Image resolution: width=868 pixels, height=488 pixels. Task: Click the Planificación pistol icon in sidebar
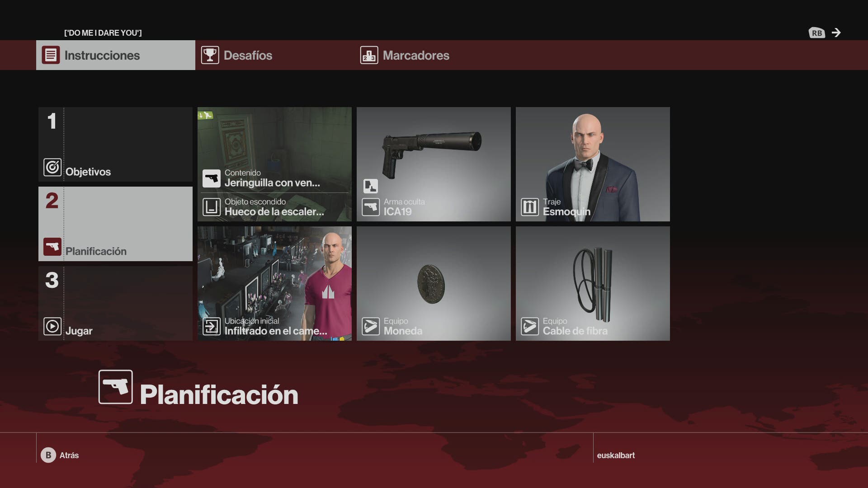52,247
